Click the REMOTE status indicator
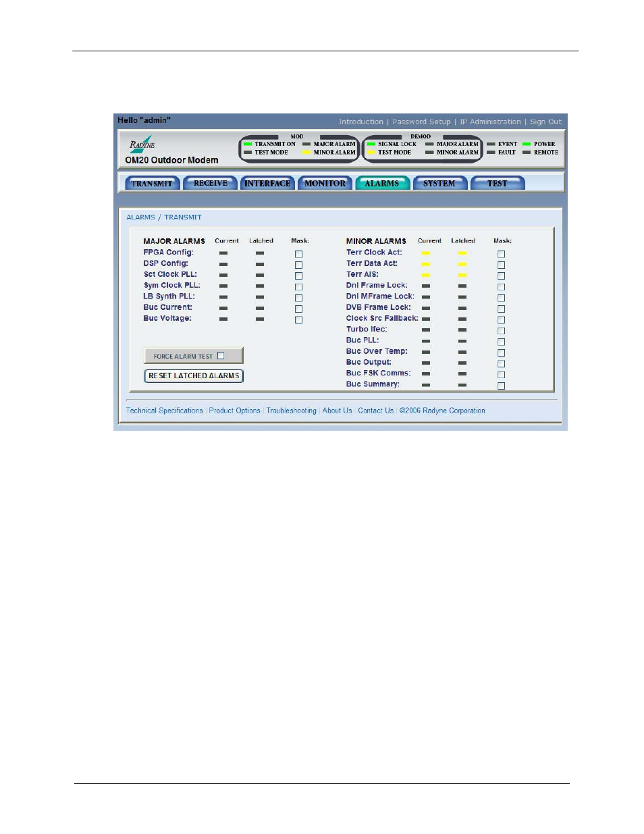Screen dimensions: 644x834 click(527, 153)
